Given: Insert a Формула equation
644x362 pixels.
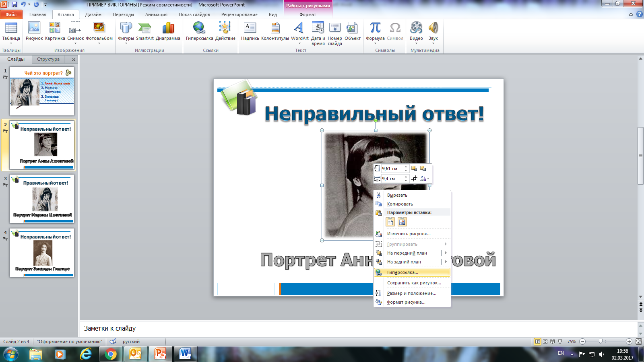Looking at the screenshot, I should pos(375,32).
